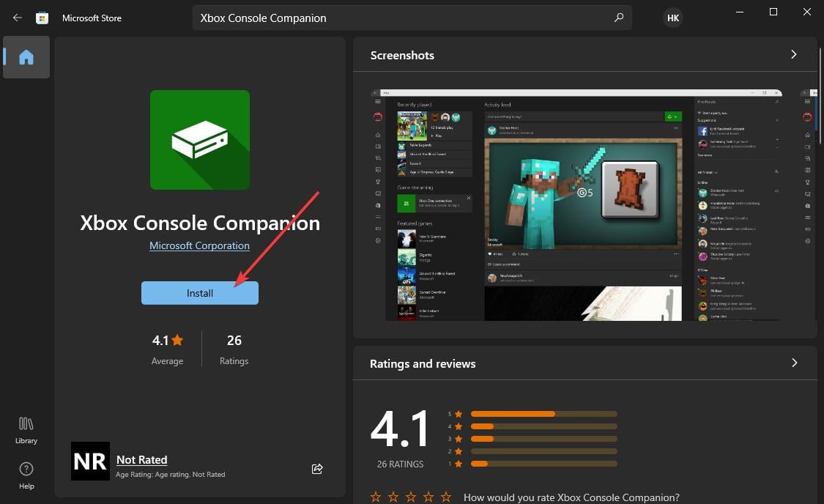Click the Microsoft Store logo icon
The height and width of the screenshot is (504, 824).
point(42,18)
